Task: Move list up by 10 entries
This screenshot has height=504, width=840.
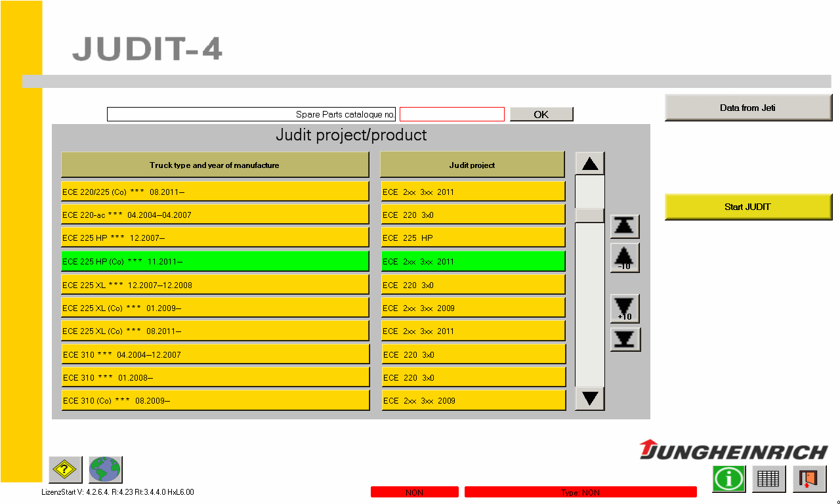Action: [625, 258]
